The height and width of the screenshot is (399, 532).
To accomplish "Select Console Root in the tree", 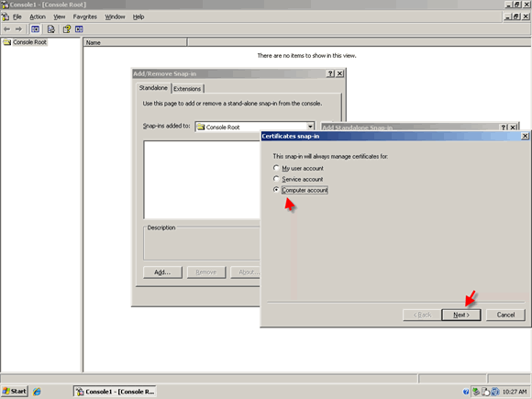I will (x=29, y=42).
